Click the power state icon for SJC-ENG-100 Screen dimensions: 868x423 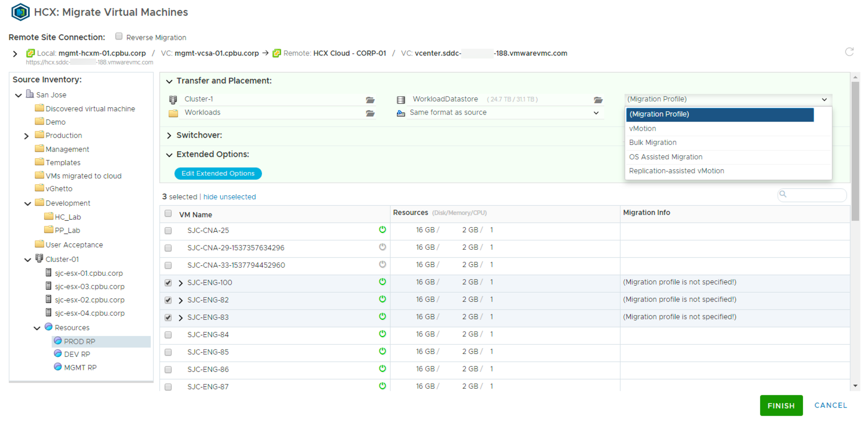[x=382, y=282]
